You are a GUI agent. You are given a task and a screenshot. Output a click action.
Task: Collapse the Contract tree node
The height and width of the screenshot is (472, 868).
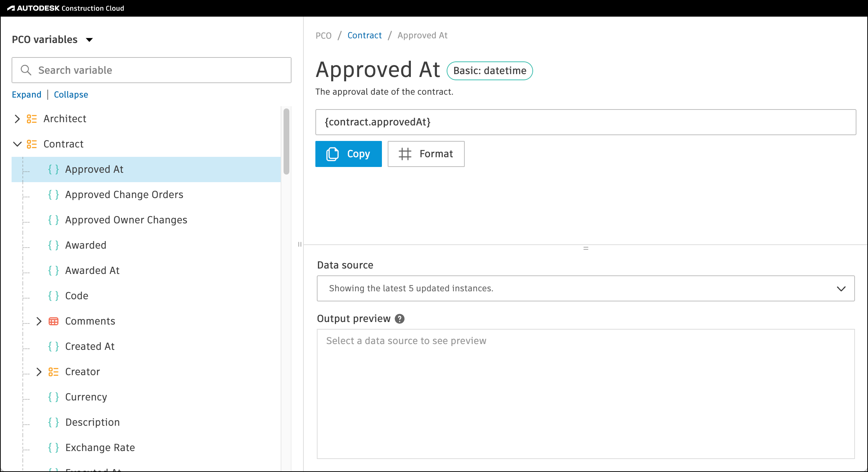(17, 144)
